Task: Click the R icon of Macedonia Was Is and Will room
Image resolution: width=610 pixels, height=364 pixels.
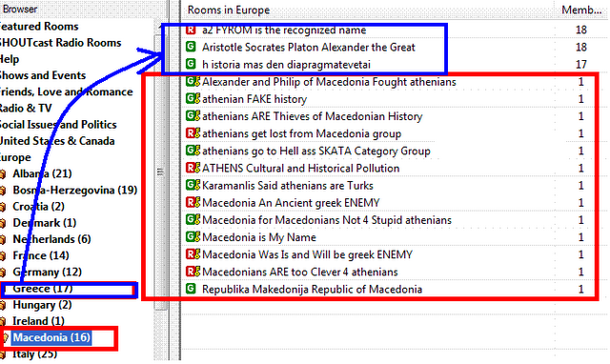Action: coord(193,254)
